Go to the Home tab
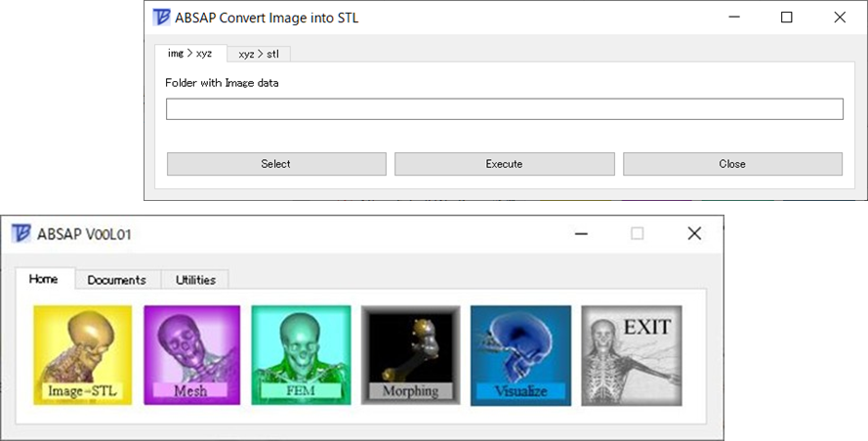868x441 pixels. [44, 279]
